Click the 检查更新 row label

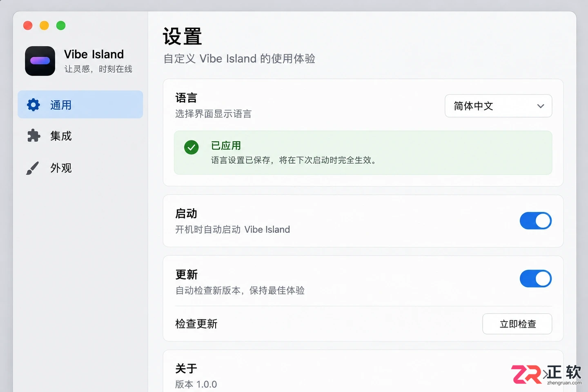point(196,324)
